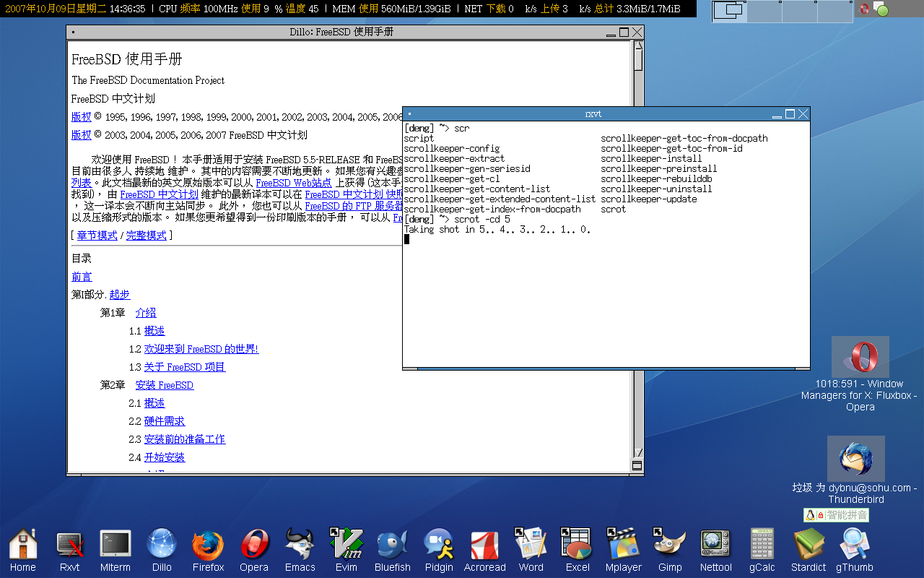Click 'scrollkeeper-update' in rxvt output

point(649,199)
